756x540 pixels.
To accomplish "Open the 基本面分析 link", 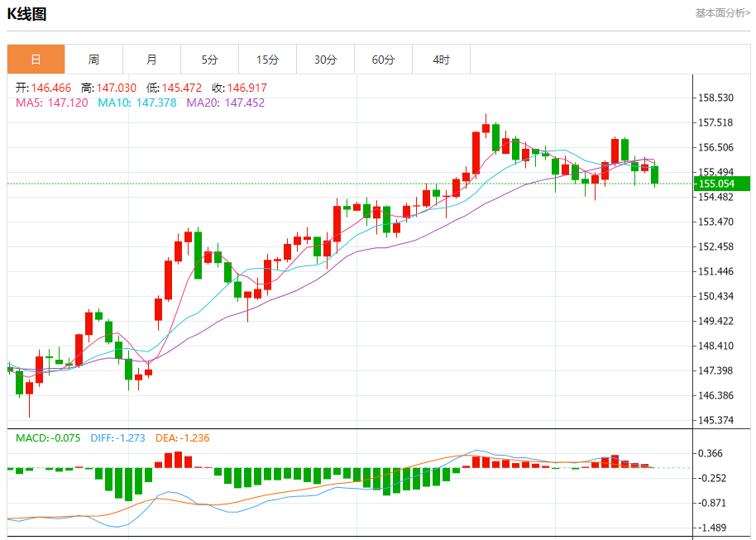I will (722, 13).
